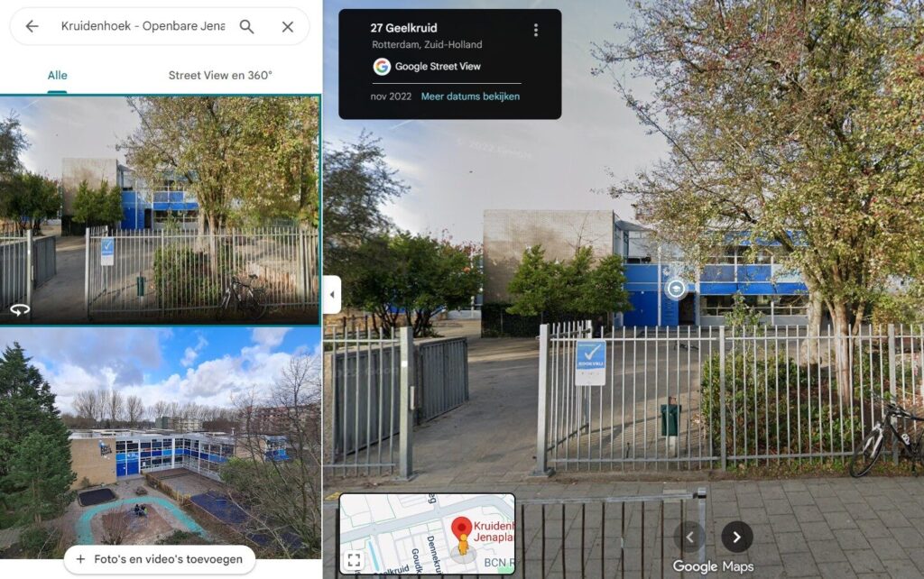Image resolution: width=924 pixels, height=579 pixels.
Task: Click the Google logo beside Street View
Action: (382, 67)
